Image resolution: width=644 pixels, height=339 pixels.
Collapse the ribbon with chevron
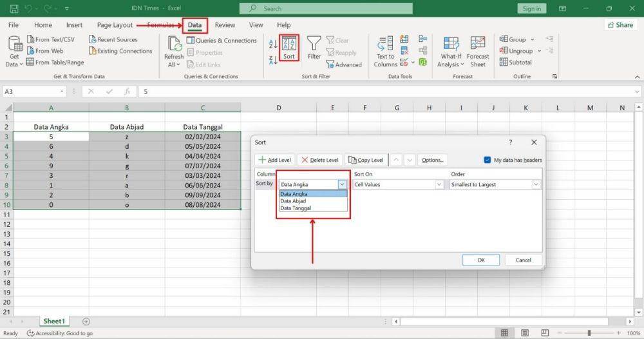(637, 77)
